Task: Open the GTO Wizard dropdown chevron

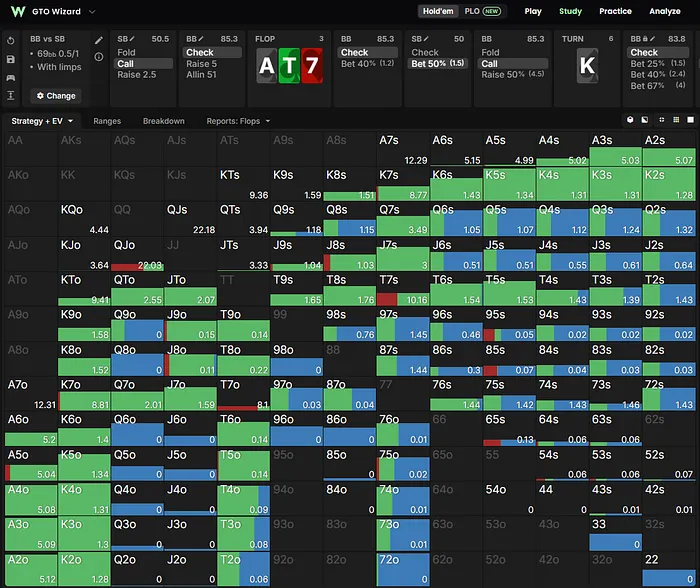Action: (x=92, y=12)
